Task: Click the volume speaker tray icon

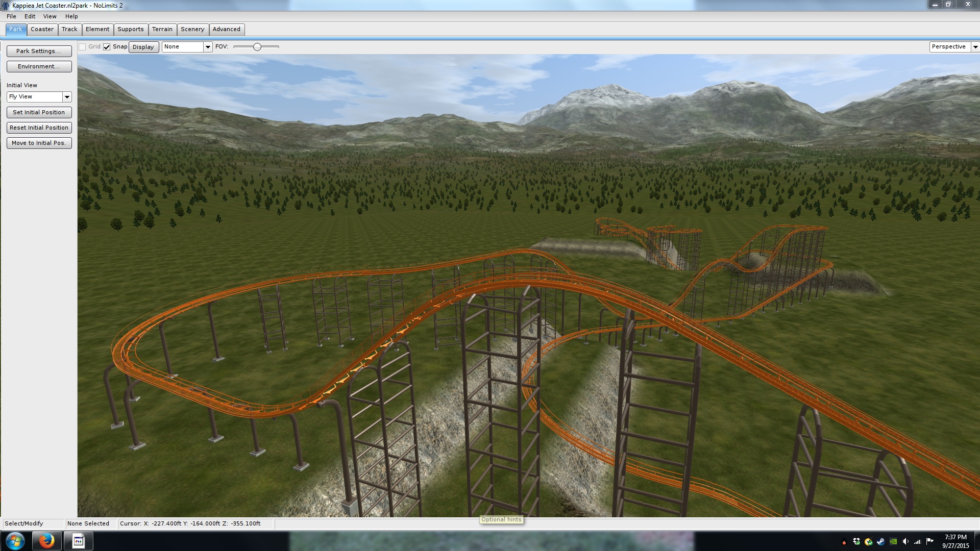Action: [905, 541]
